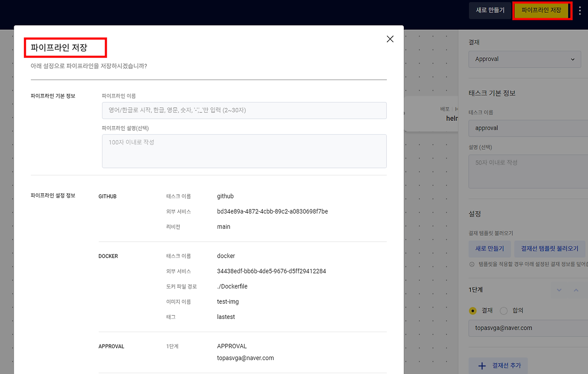
Task: Click the 파이프라인 기본 정보 label
Action: click(x=53, y=96)
